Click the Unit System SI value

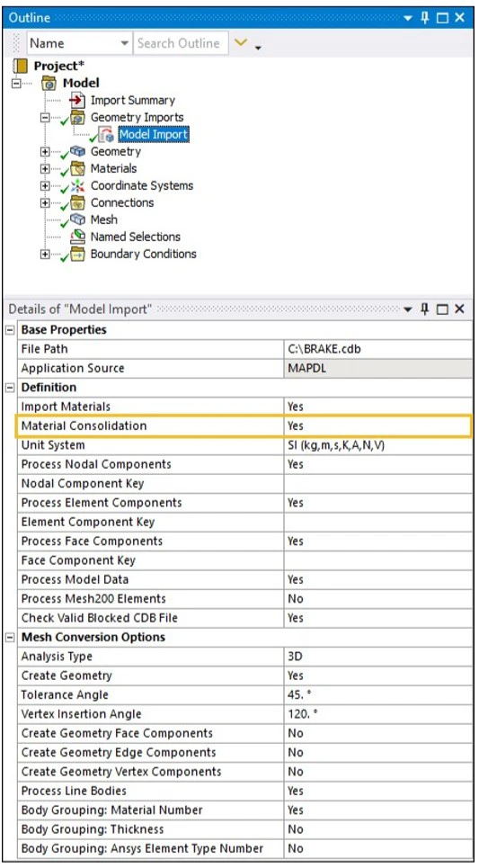(377, 445)
